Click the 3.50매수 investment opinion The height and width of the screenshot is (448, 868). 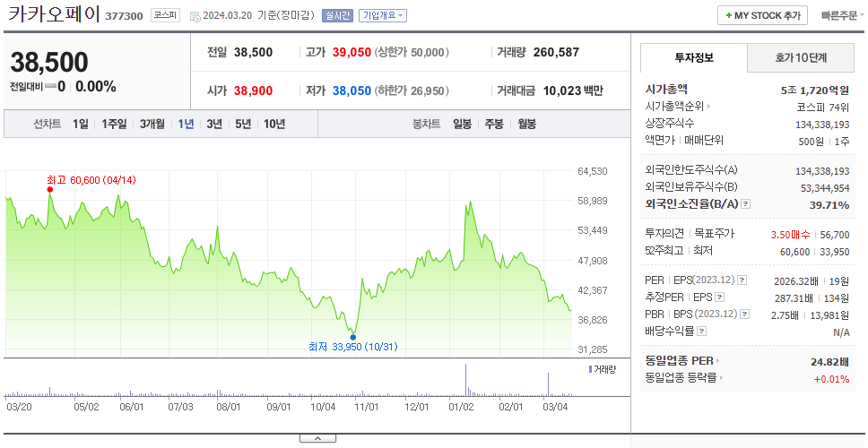(790, 235)
